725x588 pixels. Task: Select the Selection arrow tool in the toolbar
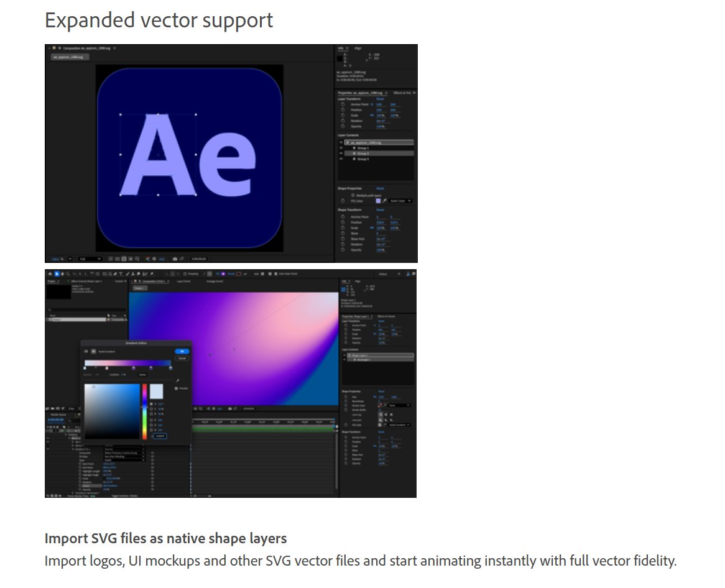click(57, 273)
